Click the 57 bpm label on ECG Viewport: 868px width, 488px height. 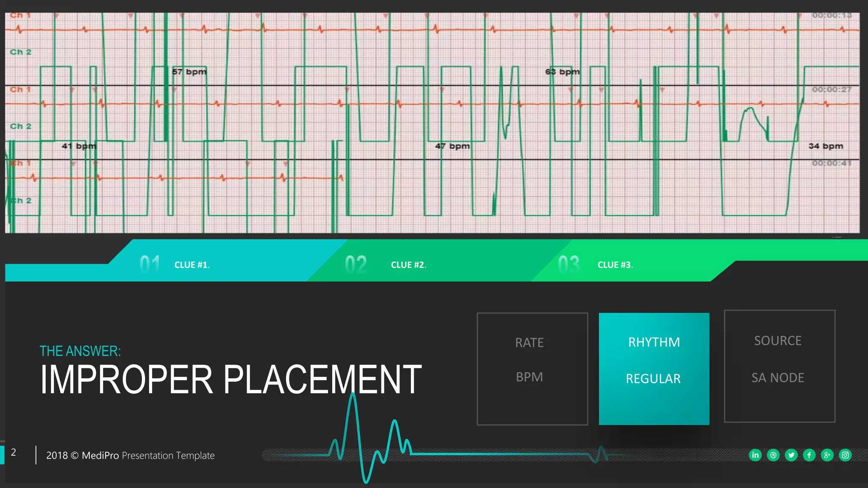(189, 72)
